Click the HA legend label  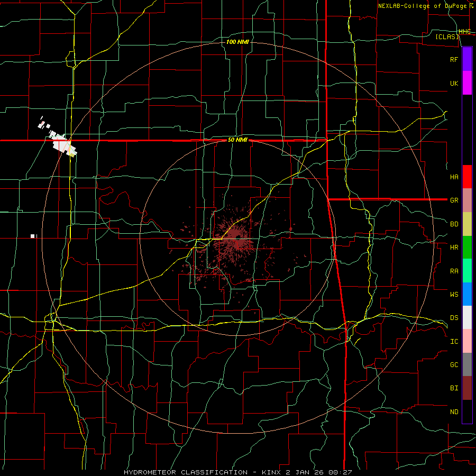coord(454,177)
